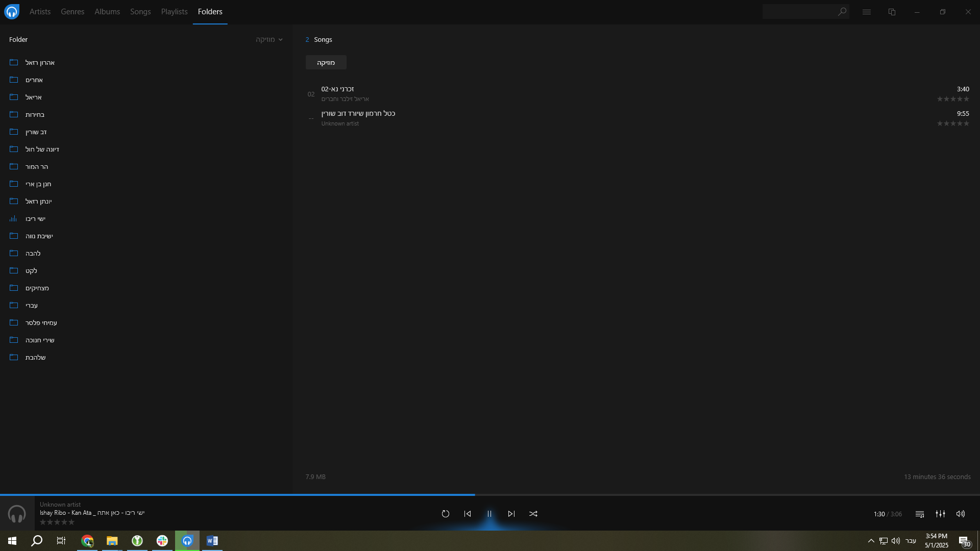Pause the current song
This screenshot has width=980, height=551.
489,514
